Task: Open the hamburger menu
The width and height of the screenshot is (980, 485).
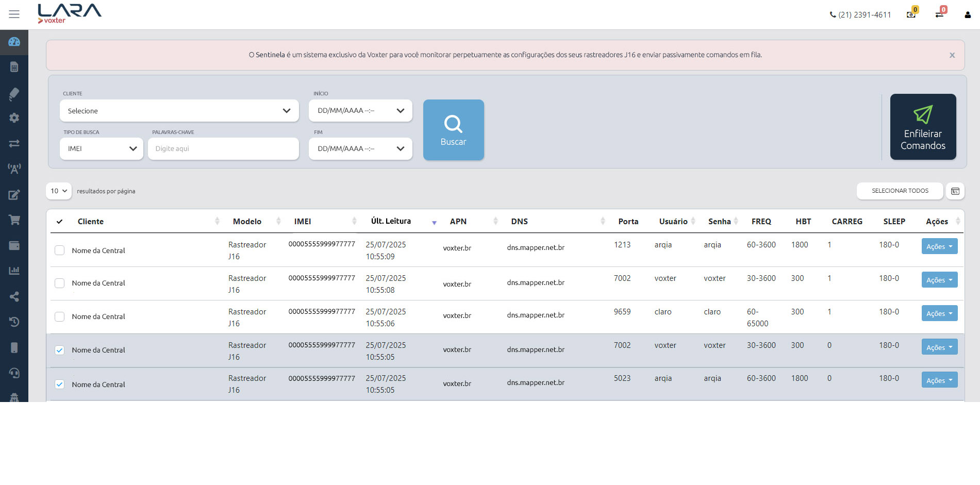Action: (x=14, y=14)
